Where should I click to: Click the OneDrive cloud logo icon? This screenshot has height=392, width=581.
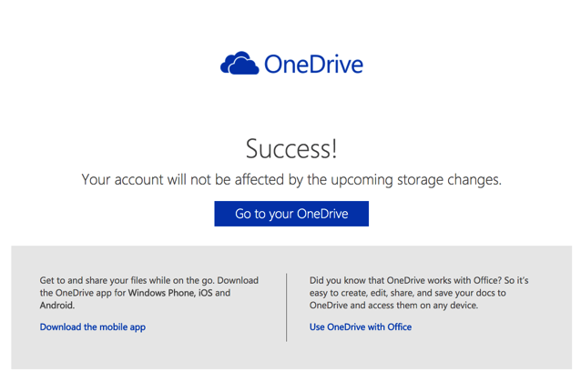tap(240, 63)
